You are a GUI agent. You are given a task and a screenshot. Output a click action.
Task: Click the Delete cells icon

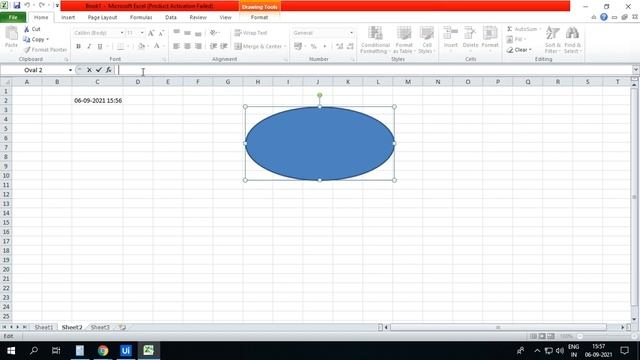[x=470, y=33]
